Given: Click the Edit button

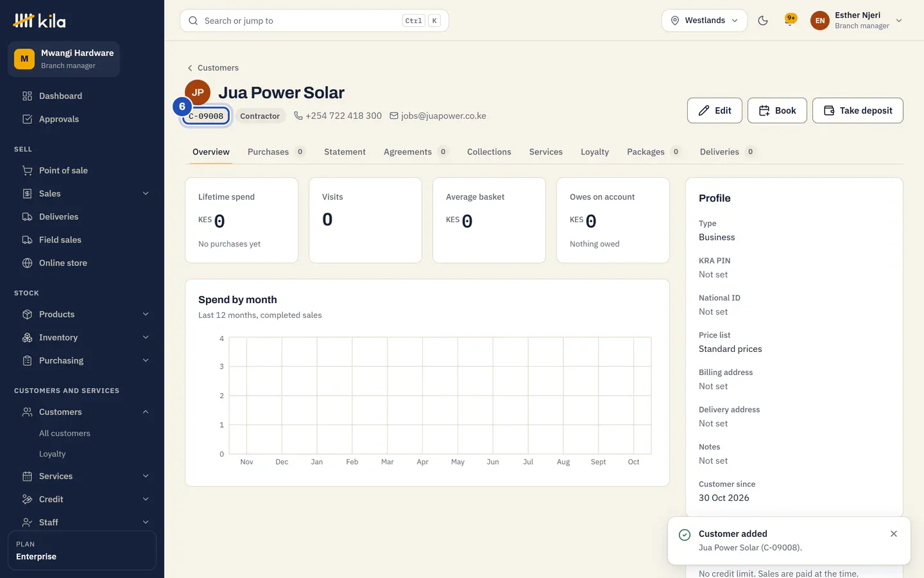Looking at the screenshot, I should coord(715,110).
